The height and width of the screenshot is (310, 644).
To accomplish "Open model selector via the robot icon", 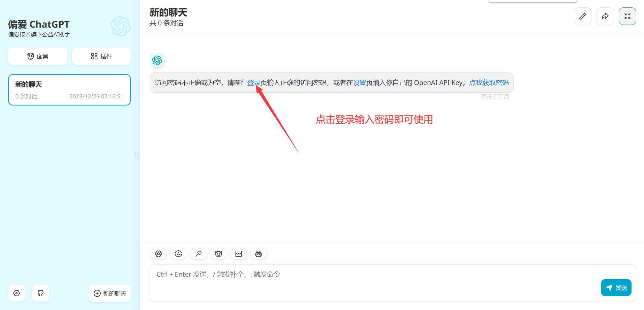I will coord(258,254).
